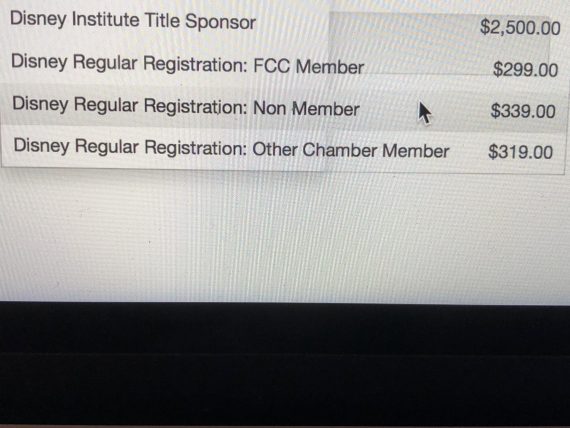Select the Other Chamber Member registration option
Viewport: 570px width, 428px height.
(284, 149)
